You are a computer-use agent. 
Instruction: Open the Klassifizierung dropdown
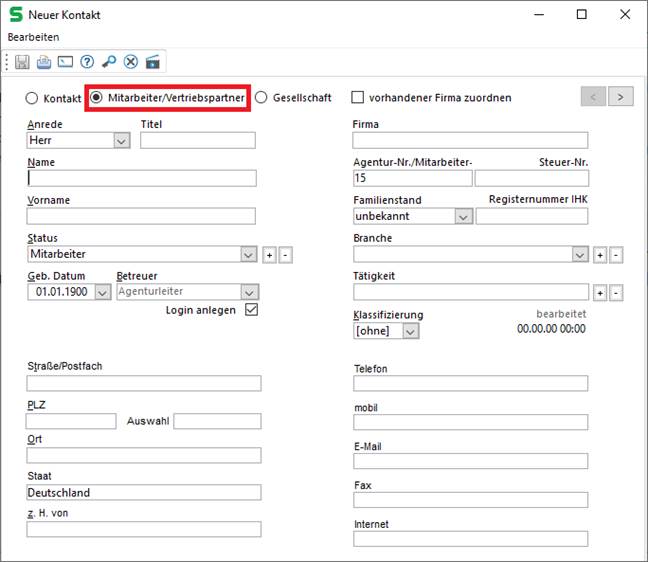click(410, 331)
